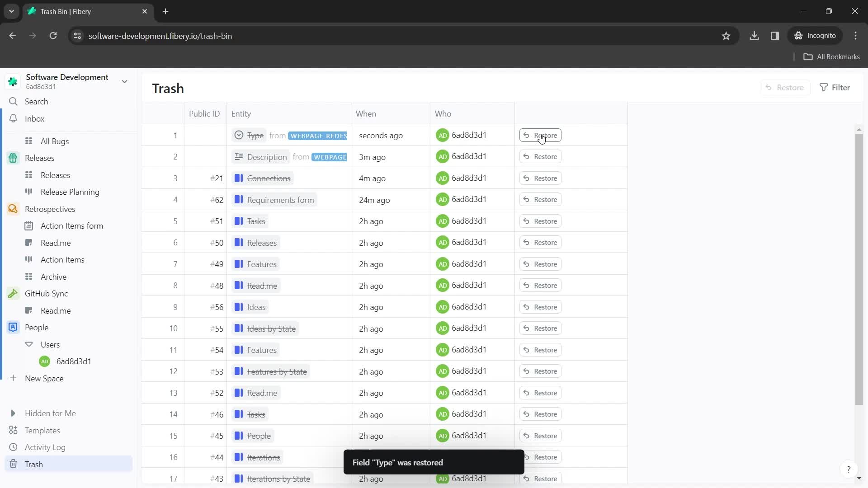Click the vertical scrollbar of Trash list

tap(859, 269)
